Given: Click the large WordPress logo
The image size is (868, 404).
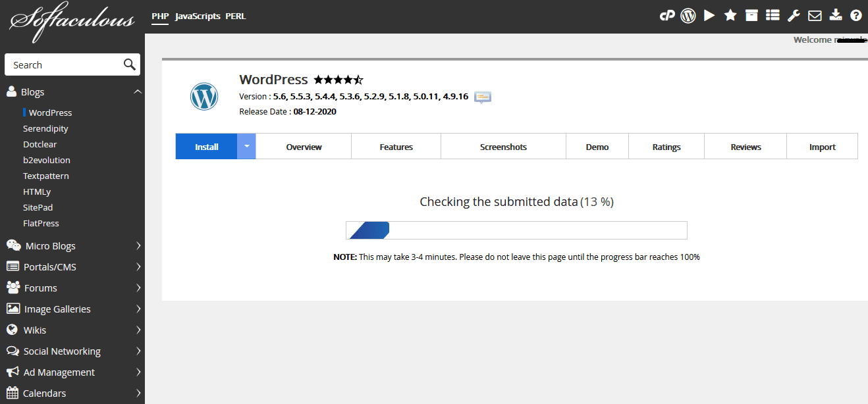Looking at the screenshot, I should pyautogui.click(x=204, y=97).
